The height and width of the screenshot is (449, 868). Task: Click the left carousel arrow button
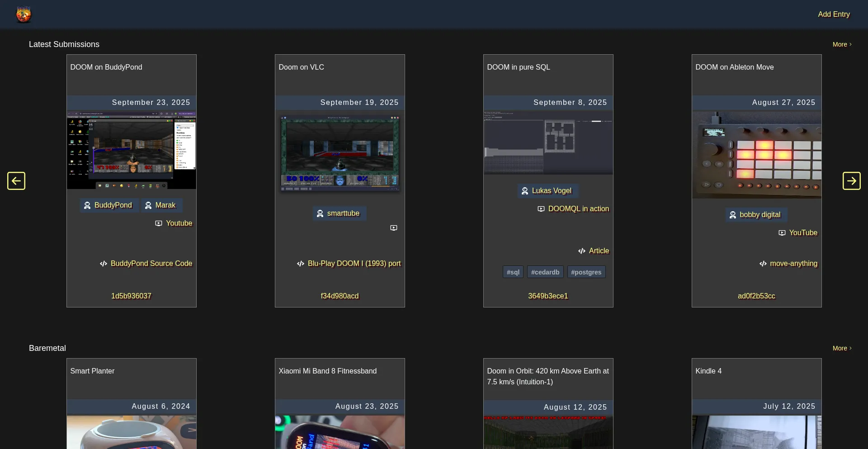coord(16,181)
